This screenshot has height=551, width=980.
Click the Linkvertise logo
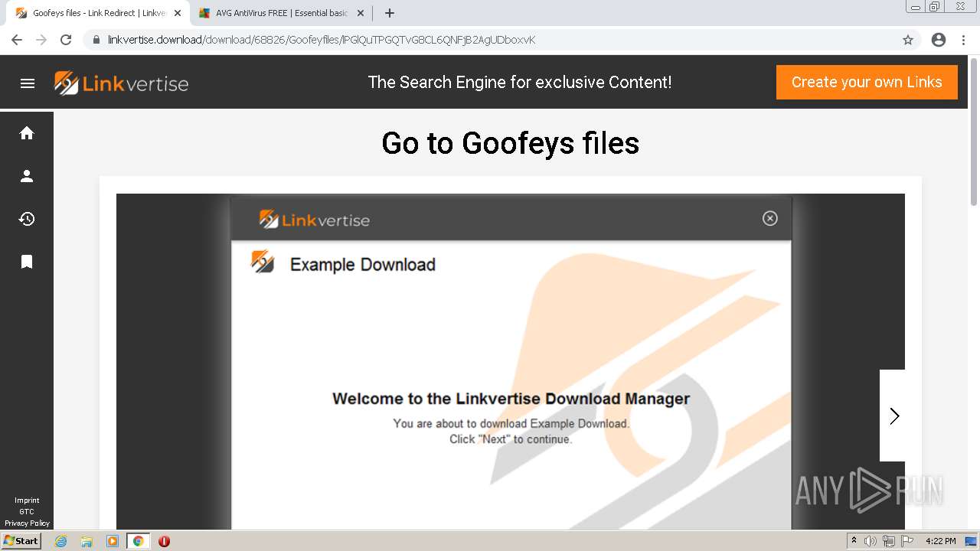click(122, 83)
